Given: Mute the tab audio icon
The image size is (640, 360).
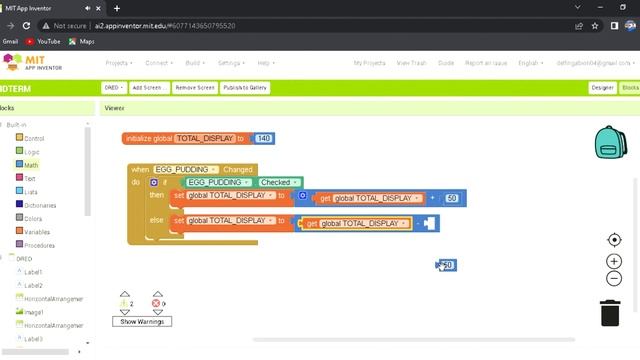Looking at the screenshot, I should click(x=87, y=8).
